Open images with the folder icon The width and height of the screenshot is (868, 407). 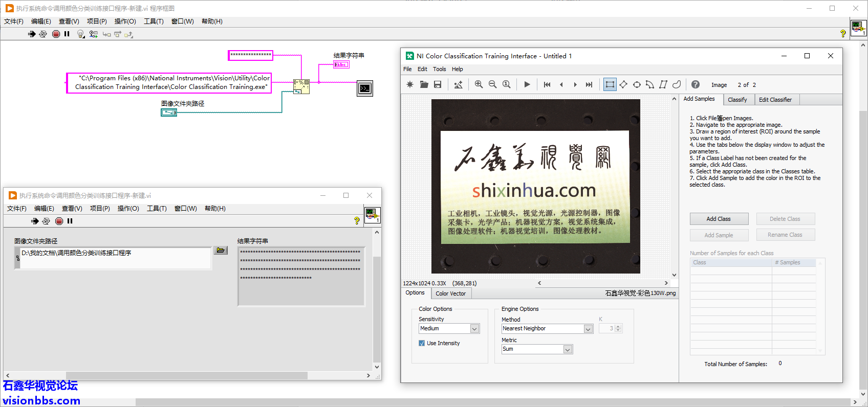(x=424, y=85)
